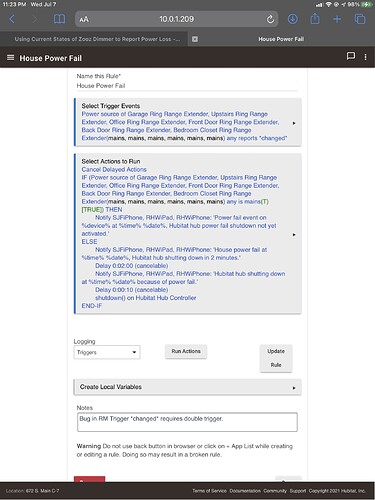The width and height of the screenshot is (375, 500).
Task: Click the Update Rule button
Action: click(276, 358)
